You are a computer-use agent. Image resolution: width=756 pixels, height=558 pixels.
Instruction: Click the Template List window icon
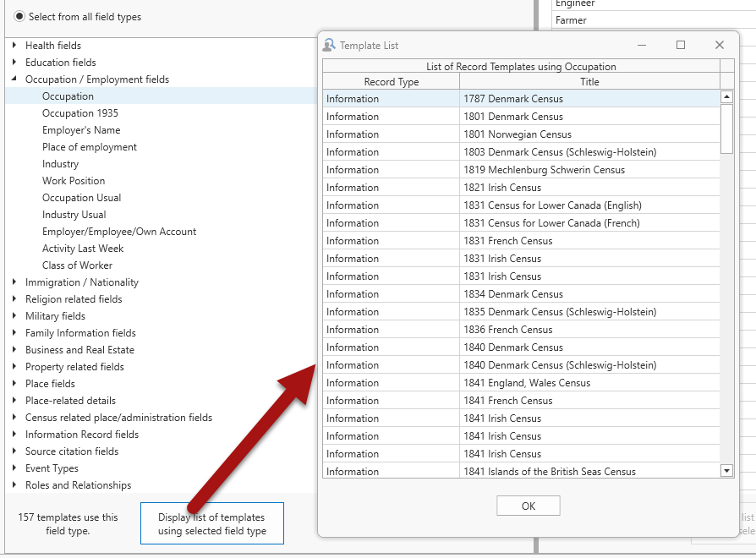coord(329,45)
